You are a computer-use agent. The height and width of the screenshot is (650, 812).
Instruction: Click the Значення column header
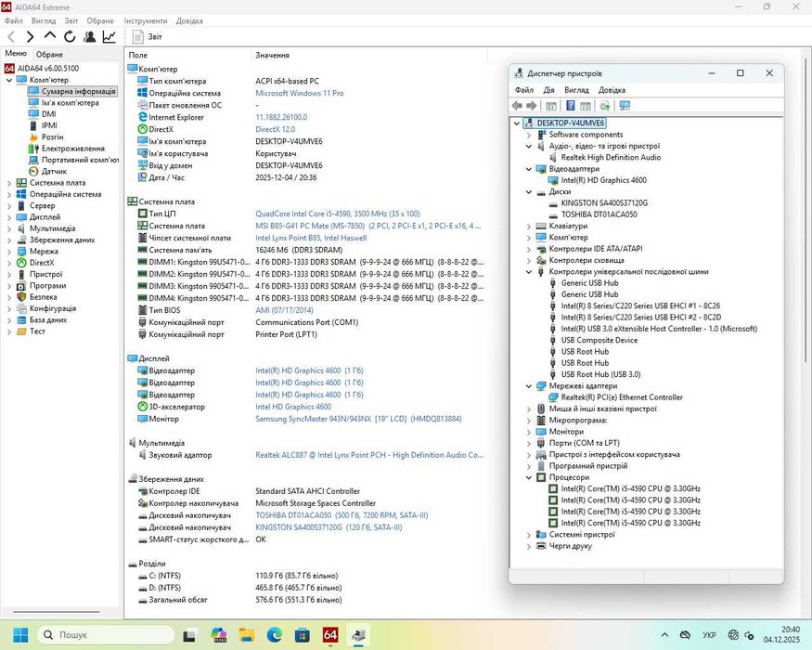(x=272, y=55)
